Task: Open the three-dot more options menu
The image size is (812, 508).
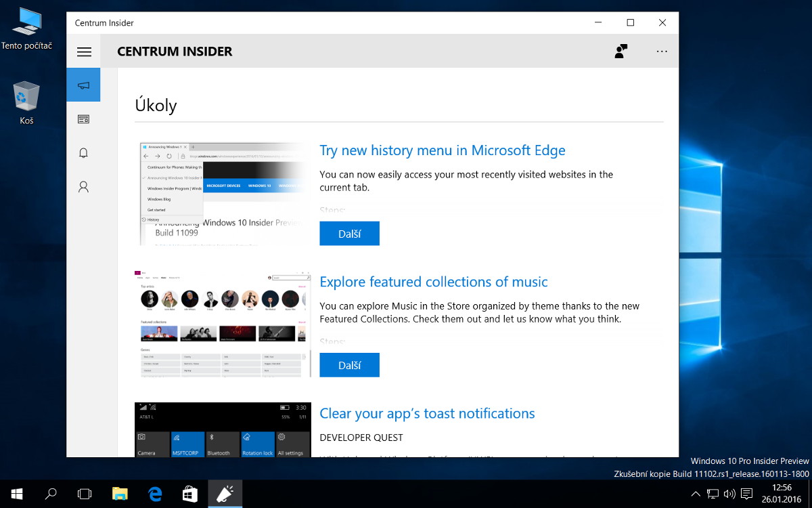Action: 662,51
